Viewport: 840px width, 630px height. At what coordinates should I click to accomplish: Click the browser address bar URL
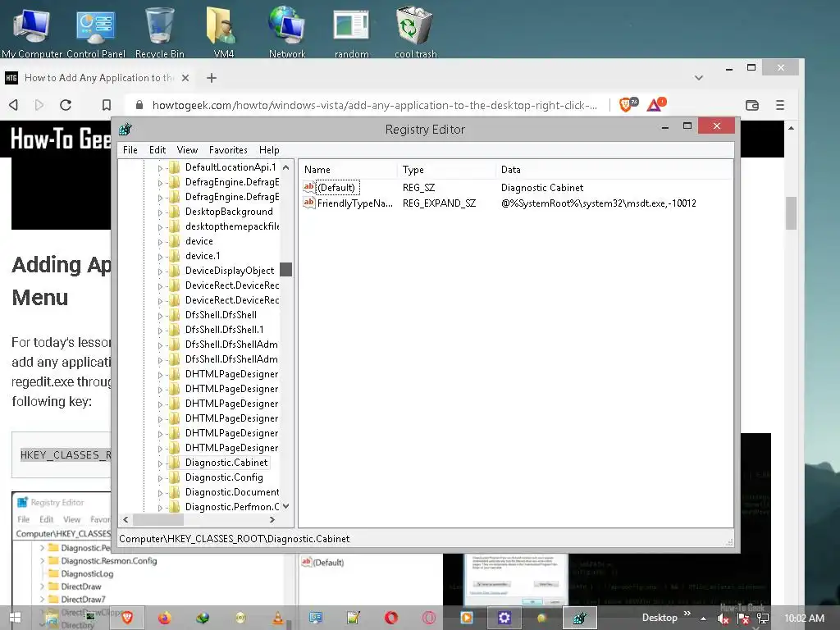coord(374,106)
